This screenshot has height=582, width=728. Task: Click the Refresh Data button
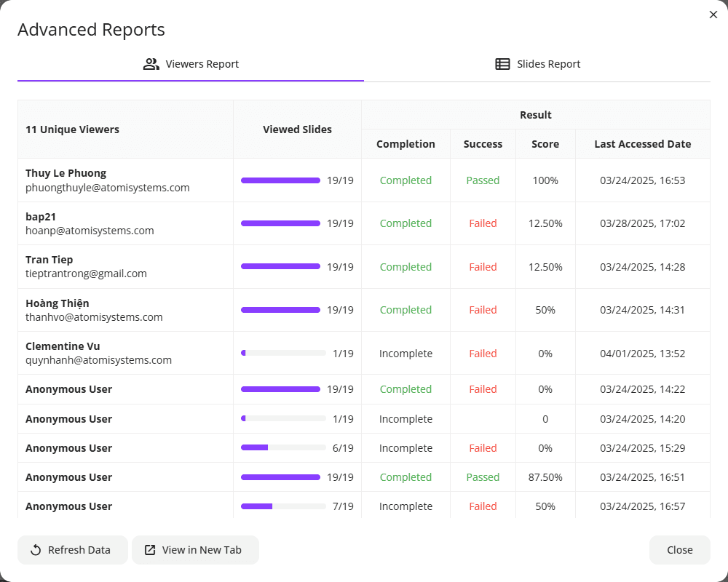click(72, 550)
